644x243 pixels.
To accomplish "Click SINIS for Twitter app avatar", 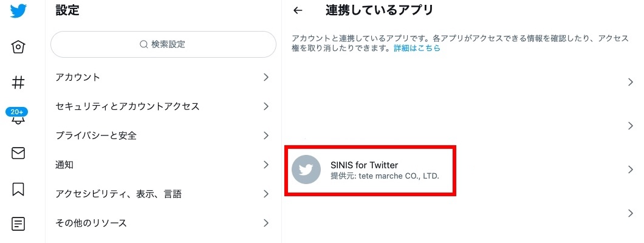I will point(306,169).
